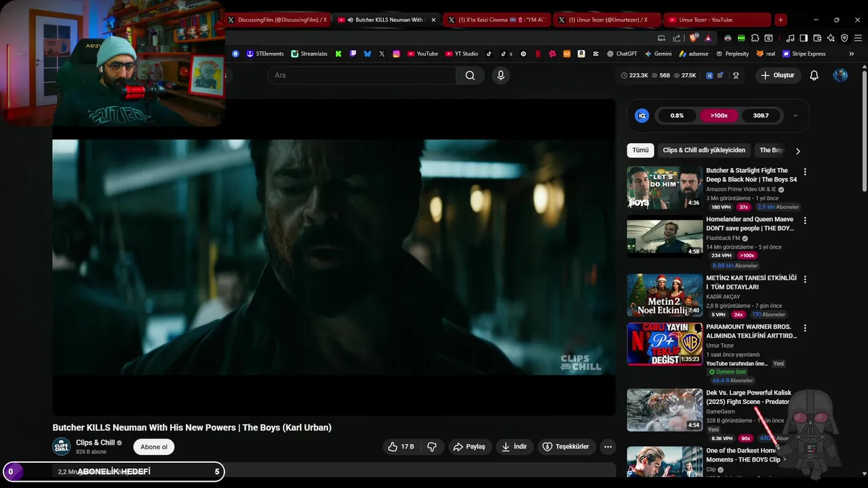Switch to Umur Tezer - YouTube tab

click(x=717, y=20)
